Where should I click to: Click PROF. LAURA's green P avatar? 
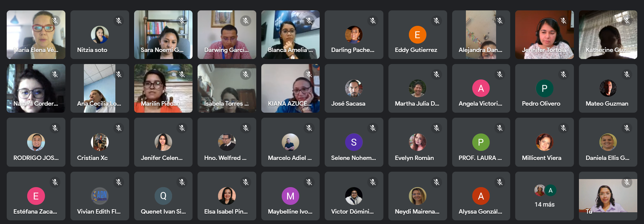pos(481,142)
